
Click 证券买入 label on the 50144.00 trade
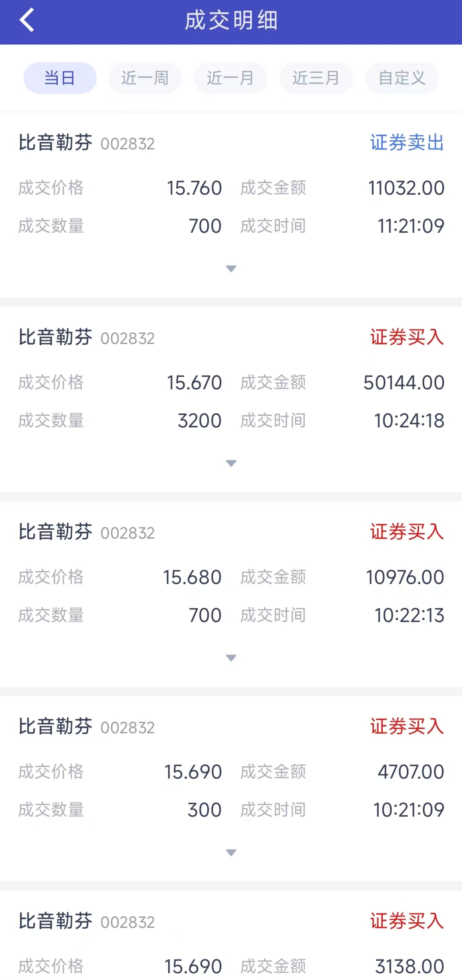click(407, 338)
